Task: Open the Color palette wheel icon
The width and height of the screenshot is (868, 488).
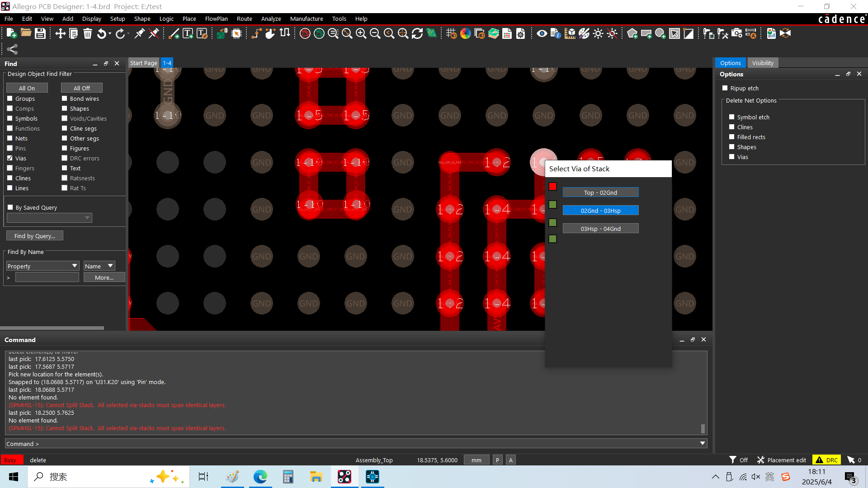Action: click(x=465, y=33)
